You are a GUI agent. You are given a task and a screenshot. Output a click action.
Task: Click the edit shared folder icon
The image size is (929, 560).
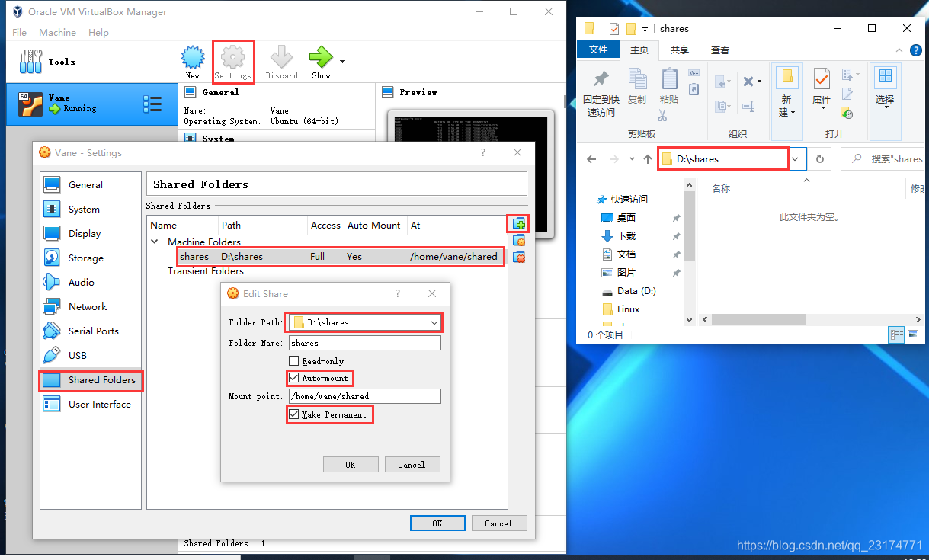519,241
